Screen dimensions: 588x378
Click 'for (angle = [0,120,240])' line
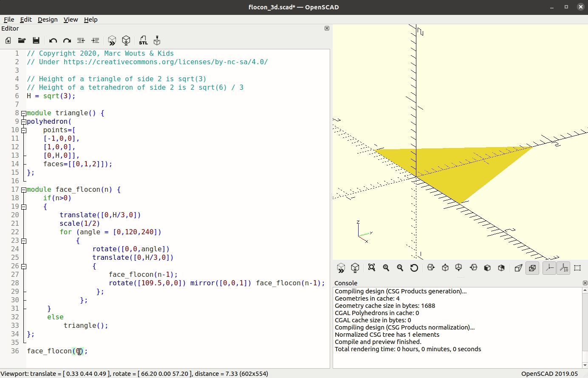pos(110,232)
